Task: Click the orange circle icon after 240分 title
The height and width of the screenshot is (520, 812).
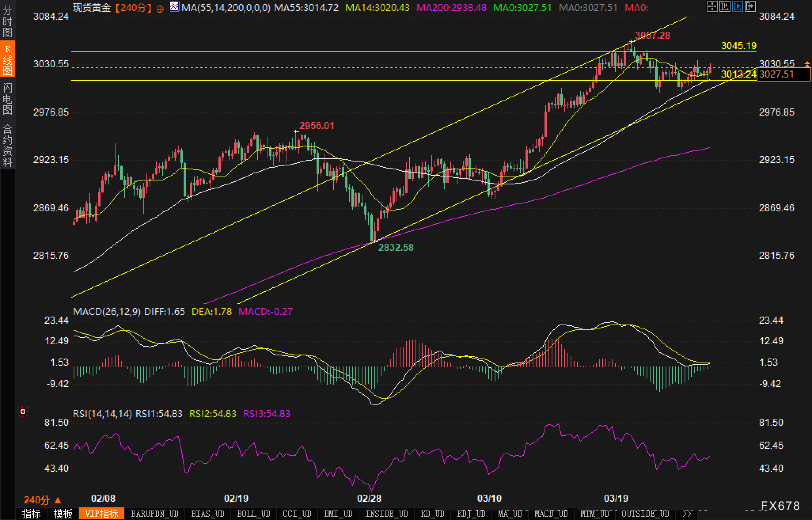Action: coord(160,9)
